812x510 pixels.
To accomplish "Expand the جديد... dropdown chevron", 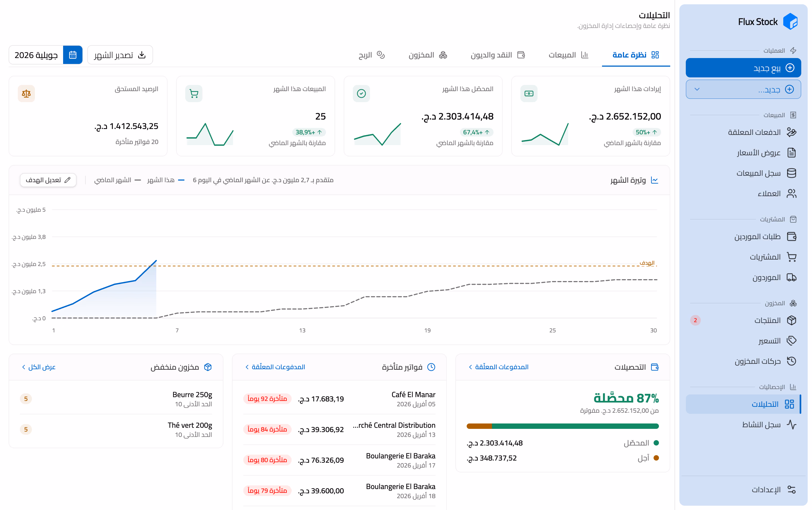I will point(697,89).
